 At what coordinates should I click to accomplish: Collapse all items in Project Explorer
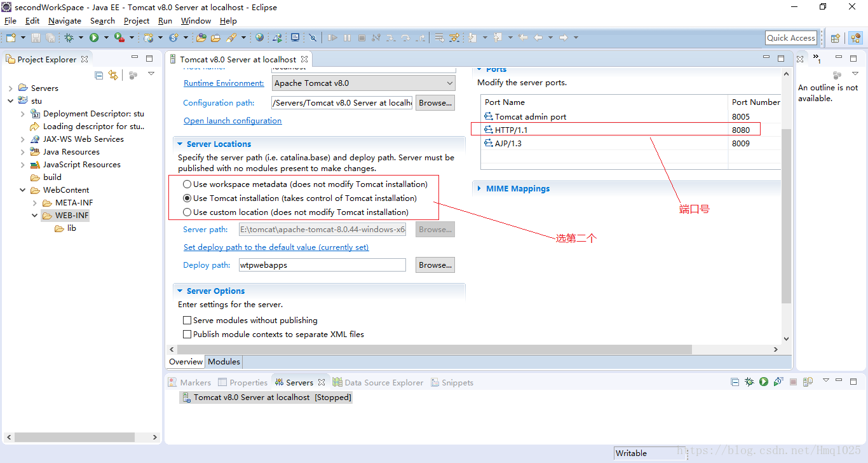[x=98, y=75]
